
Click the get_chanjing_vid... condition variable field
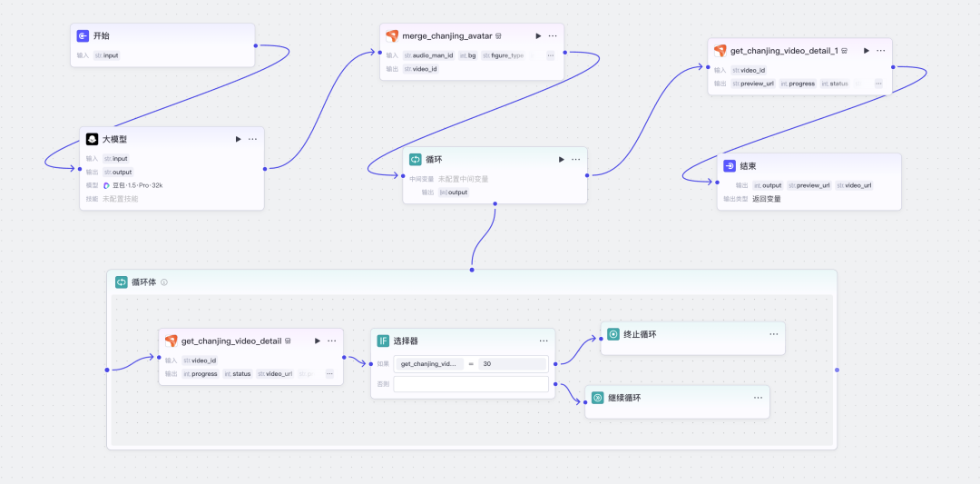click(428, 363)
